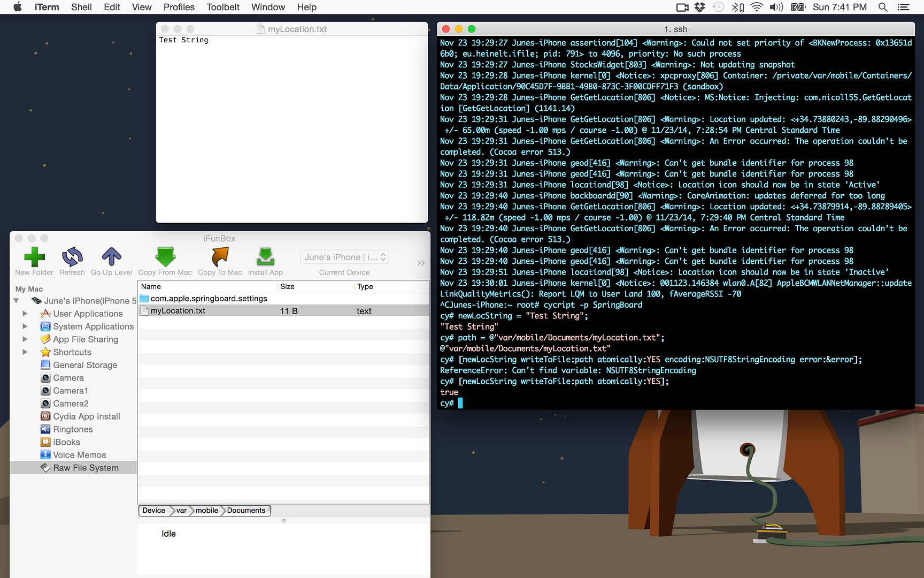This screenshot has height=578, width=924.
Task: Select the Camera sidebar item
Action: click(x=68, y=378)
